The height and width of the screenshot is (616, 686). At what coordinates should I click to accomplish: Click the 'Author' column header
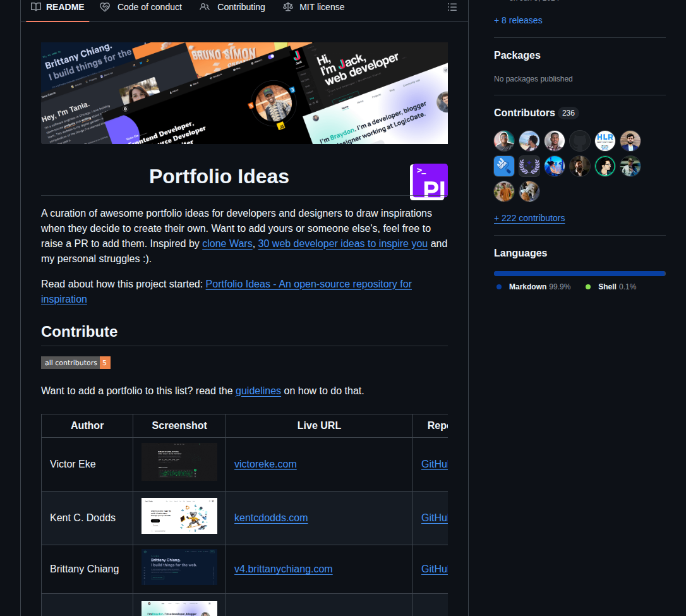[x=87, y=426]
